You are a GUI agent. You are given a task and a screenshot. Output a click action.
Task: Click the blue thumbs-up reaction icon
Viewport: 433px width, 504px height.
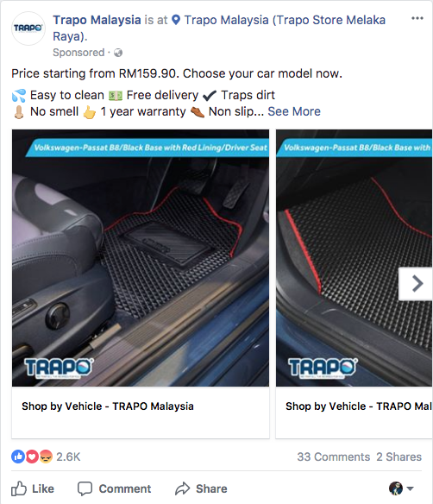click(x=18, y=457)
